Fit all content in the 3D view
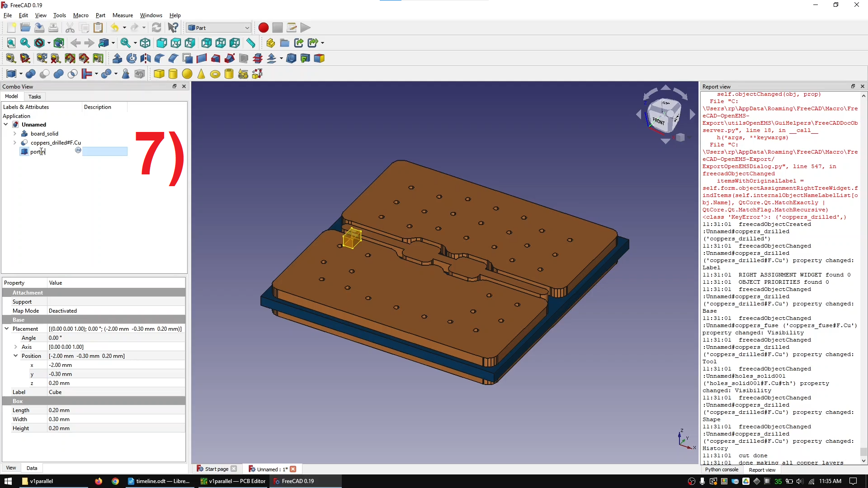Image resolution: width=868 pixels, height=488 pixels. [x=11, y=43]
